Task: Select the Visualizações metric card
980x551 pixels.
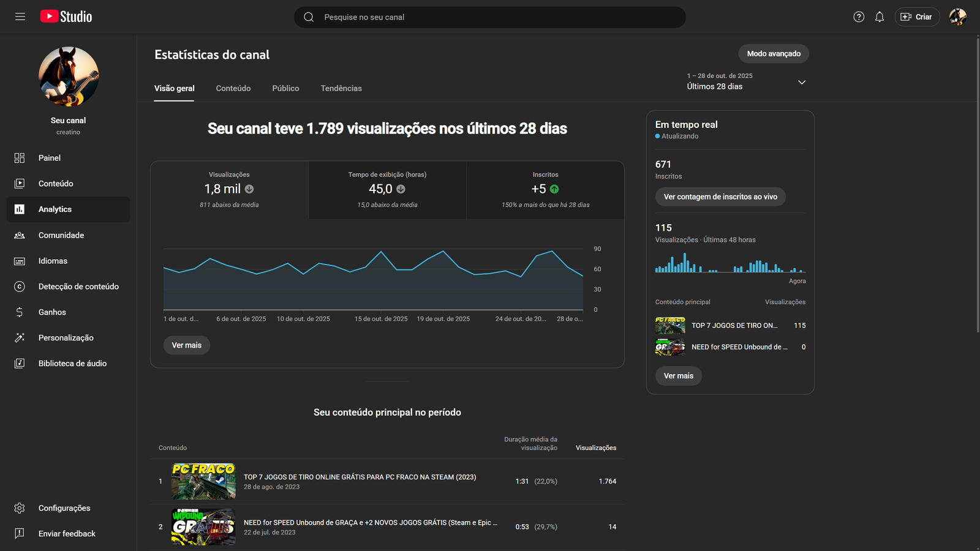Action: [x=229, y=190]
